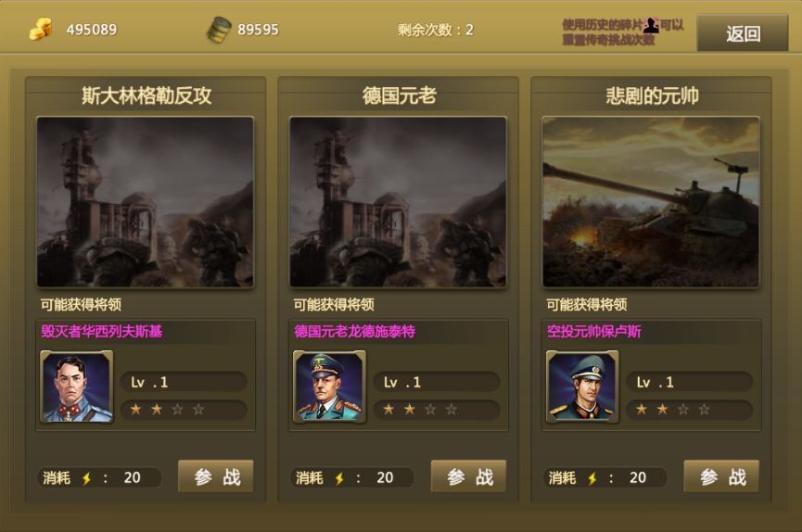Viewport: 802px width, 532px height.
Task: Select Paulus general portrait
Action: tap(582, 386)
